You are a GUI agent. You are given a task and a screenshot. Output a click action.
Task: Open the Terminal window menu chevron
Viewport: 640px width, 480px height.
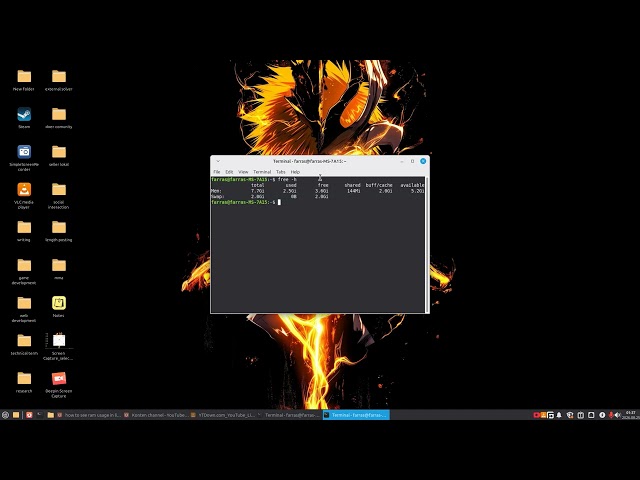[x=218, y=161]
